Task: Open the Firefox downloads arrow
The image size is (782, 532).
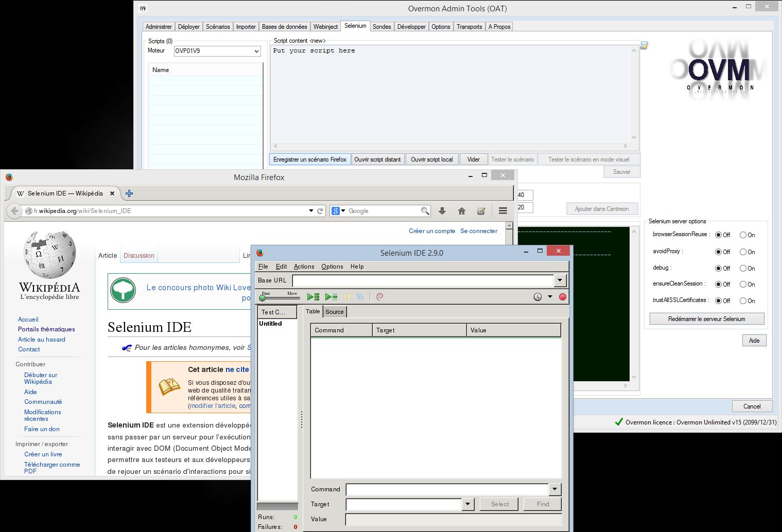Action: coord(442,211)
